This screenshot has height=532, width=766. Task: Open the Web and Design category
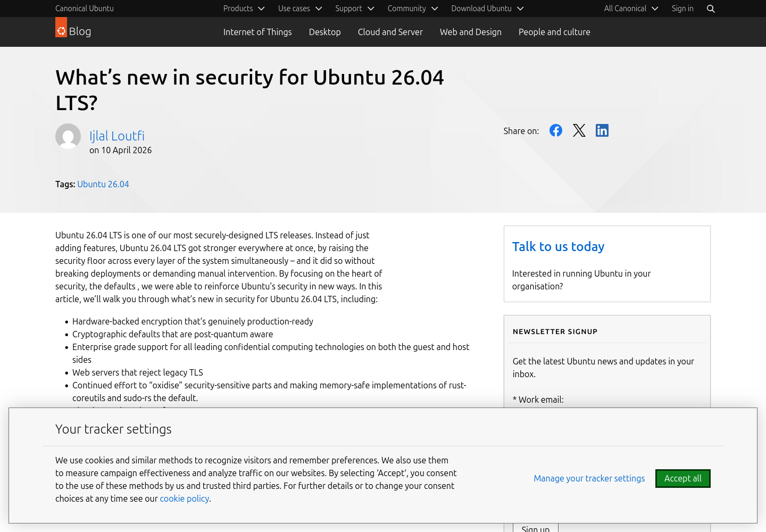pos(471,32)
